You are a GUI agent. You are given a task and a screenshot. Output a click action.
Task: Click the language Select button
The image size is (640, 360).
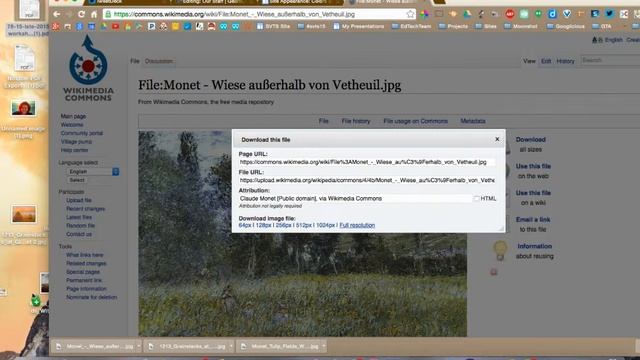(77, 180)
